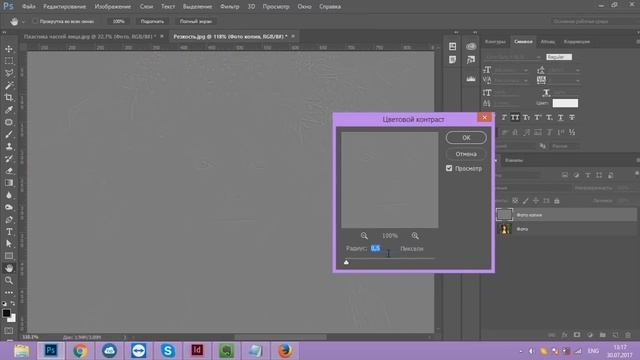Viewport: 640px width, 360px height.
Task: Open the foreground color swatch
Action: (x=6, y=313)
